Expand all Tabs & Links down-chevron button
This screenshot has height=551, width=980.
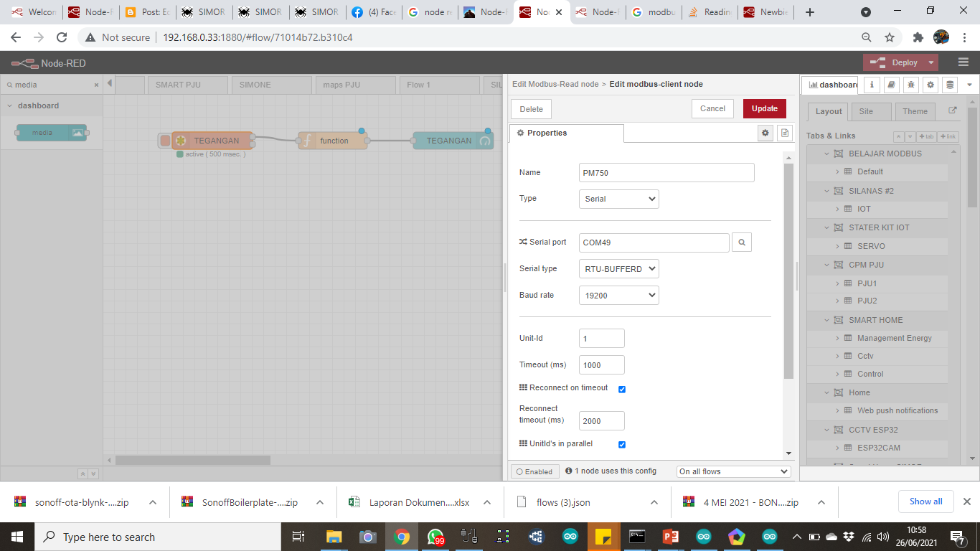tap(910, 136)
